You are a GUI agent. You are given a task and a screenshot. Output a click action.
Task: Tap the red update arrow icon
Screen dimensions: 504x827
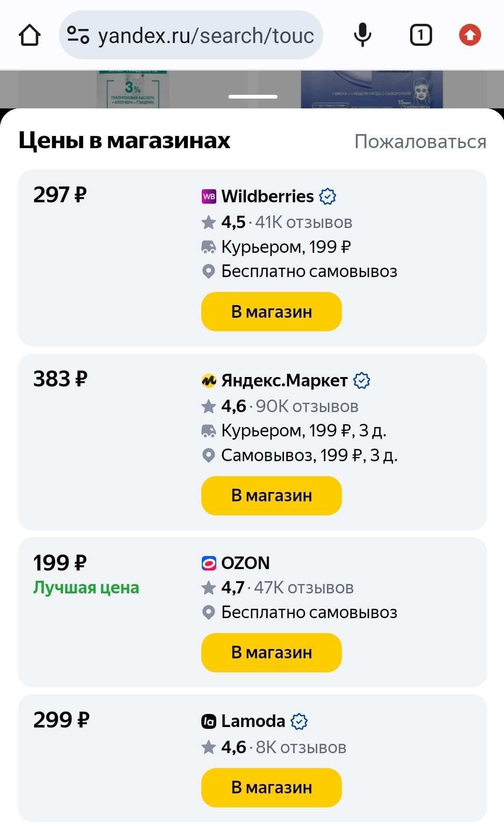pos(470,35)
